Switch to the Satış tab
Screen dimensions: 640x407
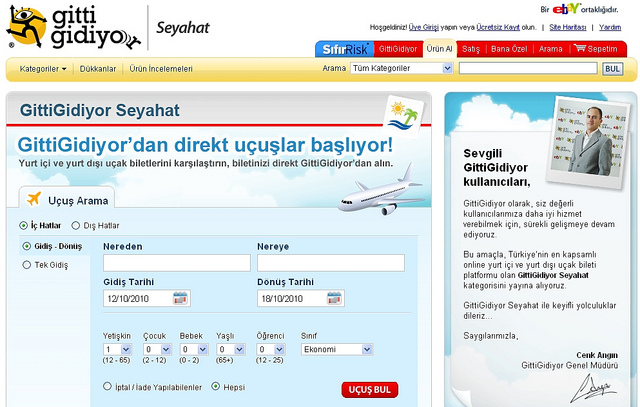(471, 49)
